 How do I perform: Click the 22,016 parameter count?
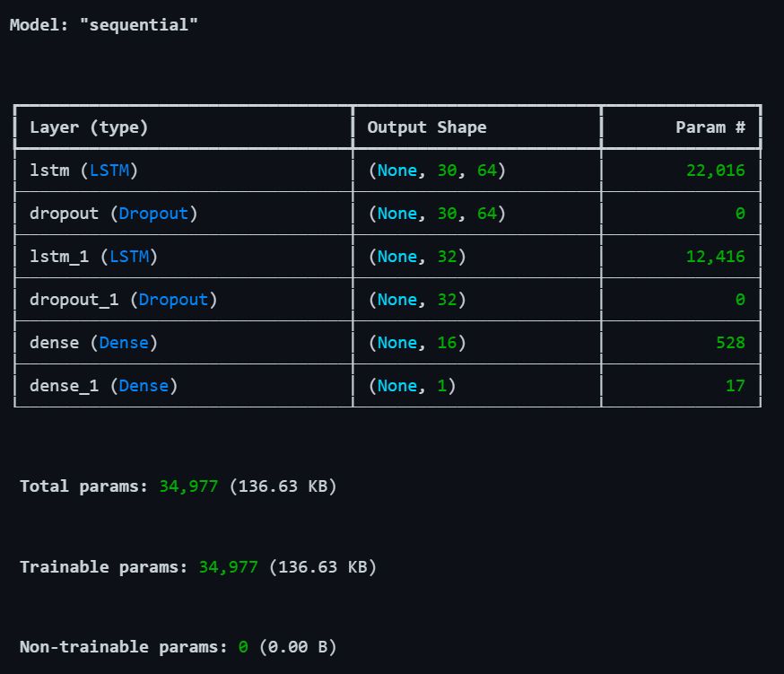[715, 171]
